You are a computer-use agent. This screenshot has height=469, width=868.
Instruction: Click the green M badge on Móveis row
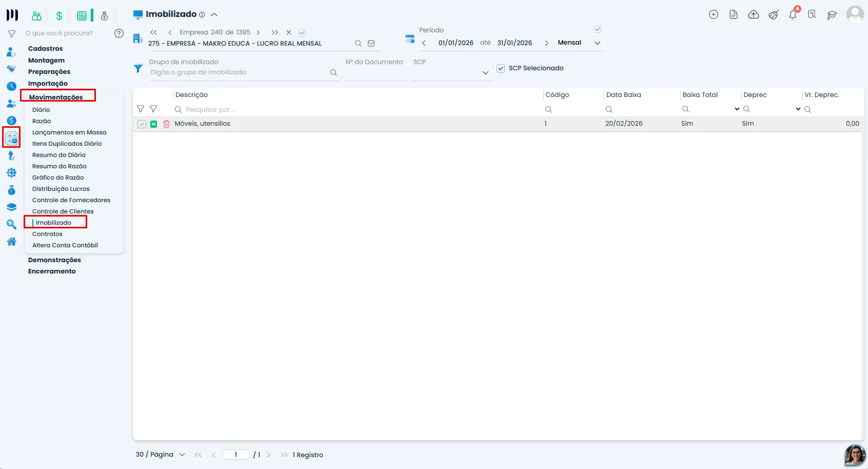[x=153, y=124]
